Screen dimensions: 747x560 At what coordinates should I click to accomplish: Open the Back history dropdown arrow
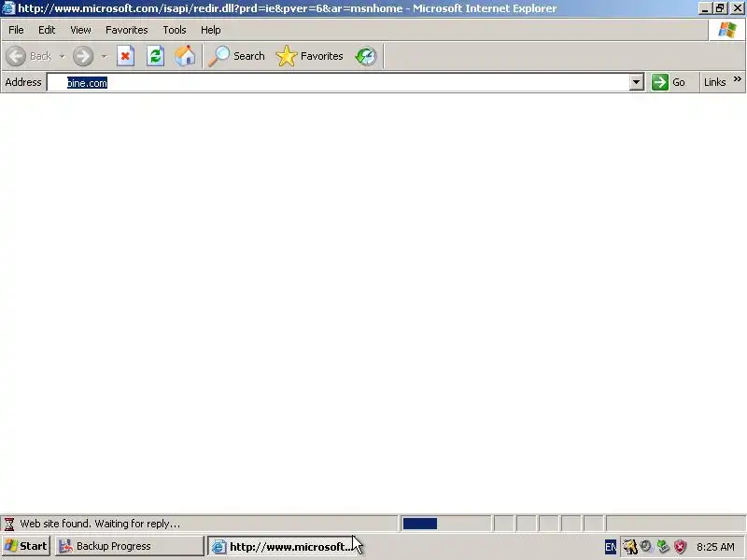[62, 56]
